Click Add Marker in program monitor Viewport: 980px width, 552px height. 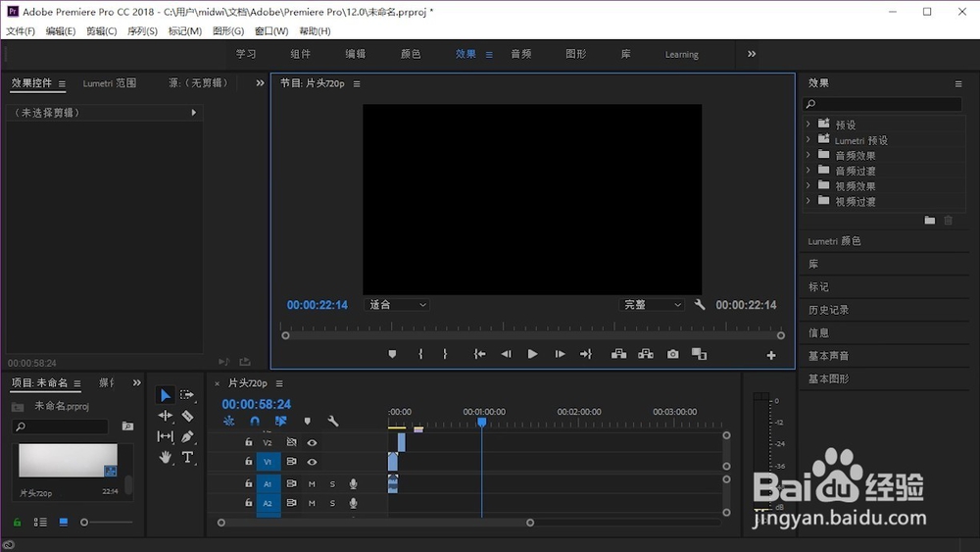[x=392, y=355]
